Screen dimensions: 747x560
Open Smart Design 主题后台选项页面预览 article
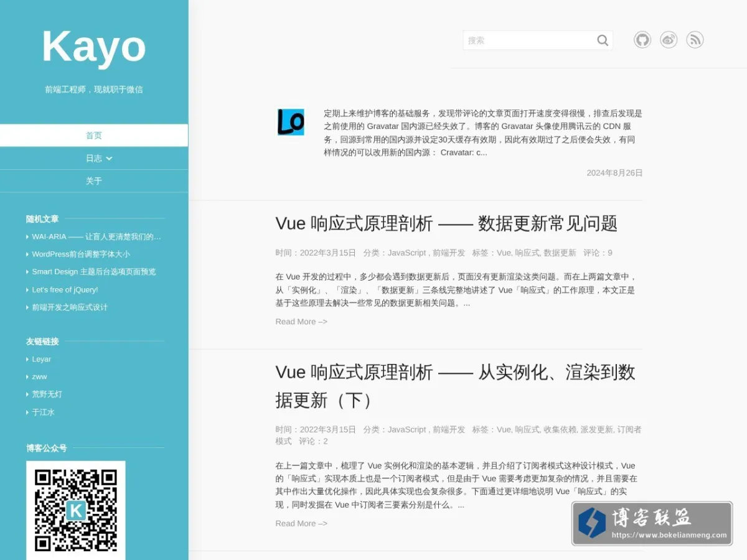pyautogui.click(x=94, y=272)
